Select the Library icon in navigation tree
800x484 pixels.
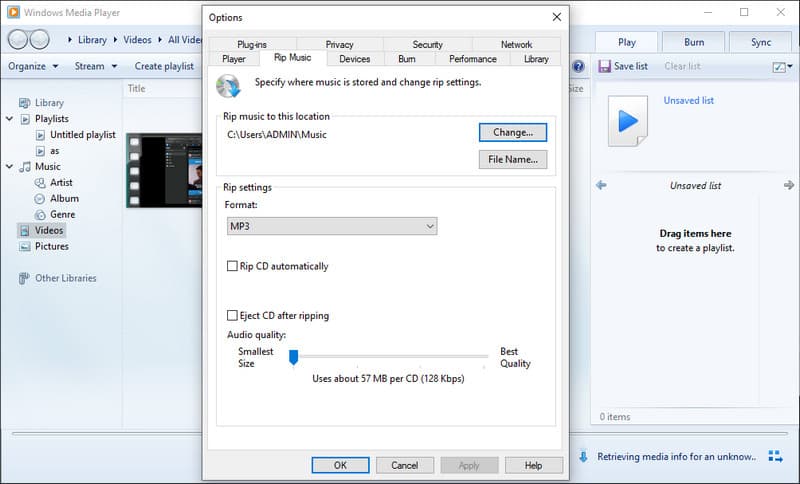point(24,103)
